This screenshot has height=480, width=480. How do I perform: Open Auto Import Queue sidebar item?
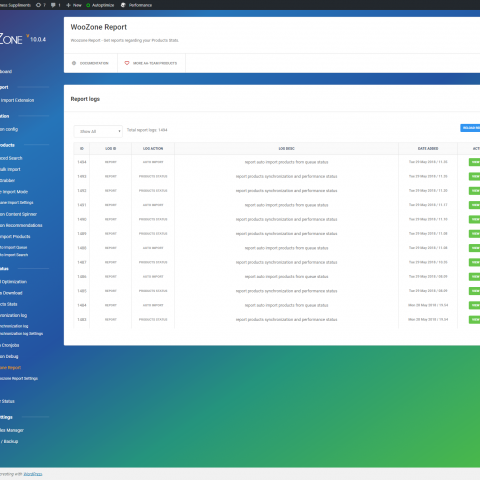pos(14,247)
